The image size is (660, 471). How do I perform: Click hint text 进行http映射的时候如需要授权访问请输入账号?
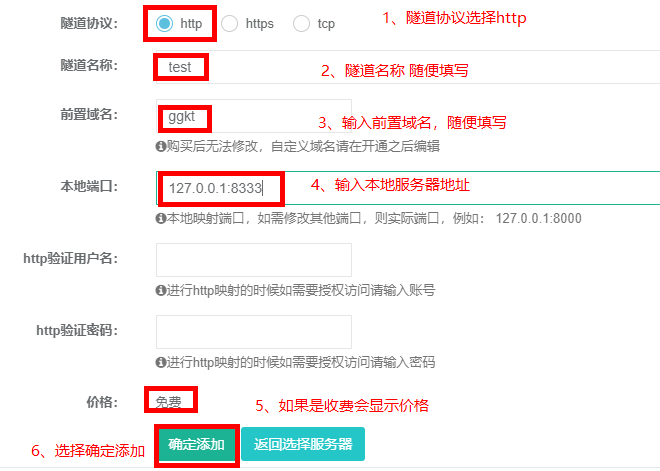(301, 290)
